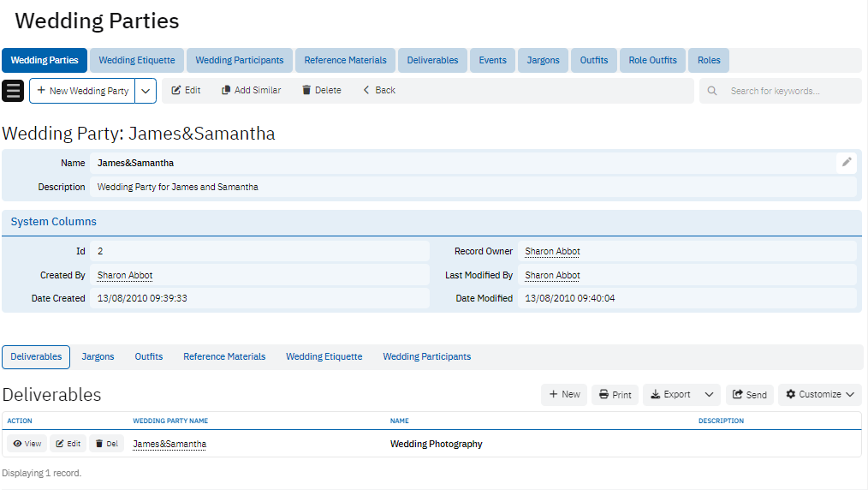Switch to the Wedding Etiquette top tab
Screen dimensions: 868x490
click(x=137, y=60)
